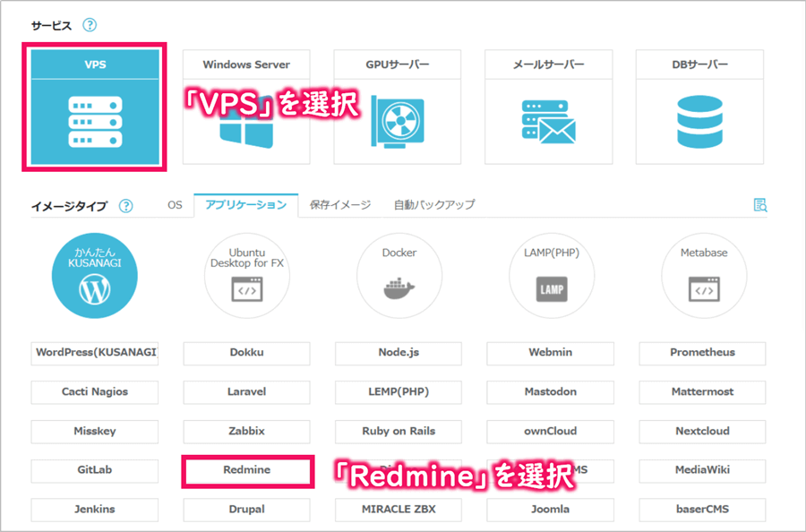Select the Ruby on Rails application
Viewport: 806px width, 532px height.
399,432
